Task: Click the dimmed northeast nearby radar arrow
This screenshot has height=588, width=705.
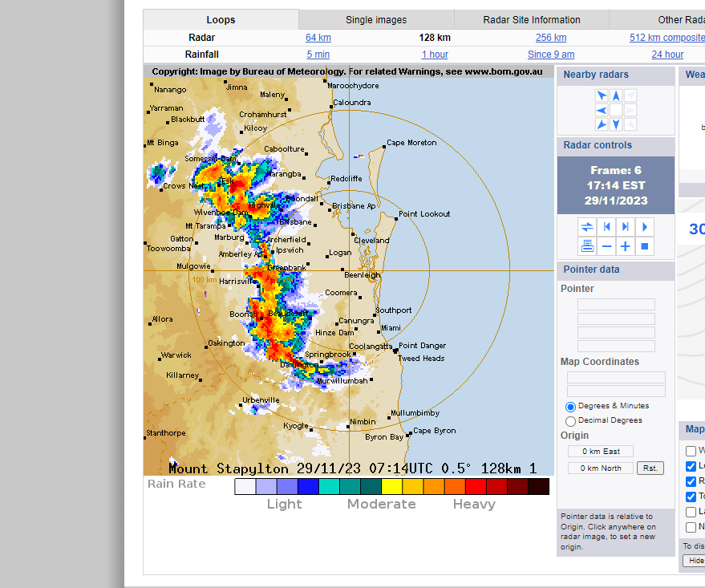Action: click(631, 95)
